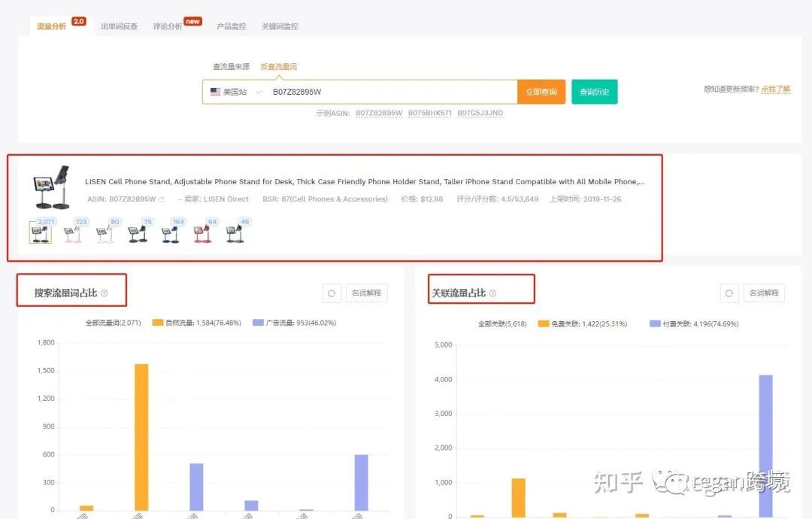Viewport: 812px width, 519px height.
Task: Pick example ASIN B07G5J3JND
Action: tap(480, 113)
